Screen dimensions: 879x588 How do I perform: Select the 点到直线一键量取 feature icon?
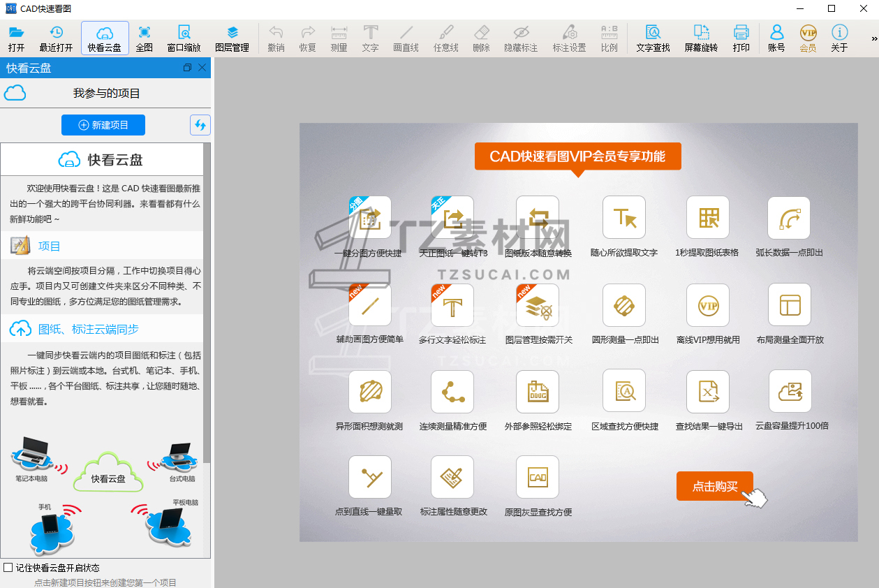[370, 478]
